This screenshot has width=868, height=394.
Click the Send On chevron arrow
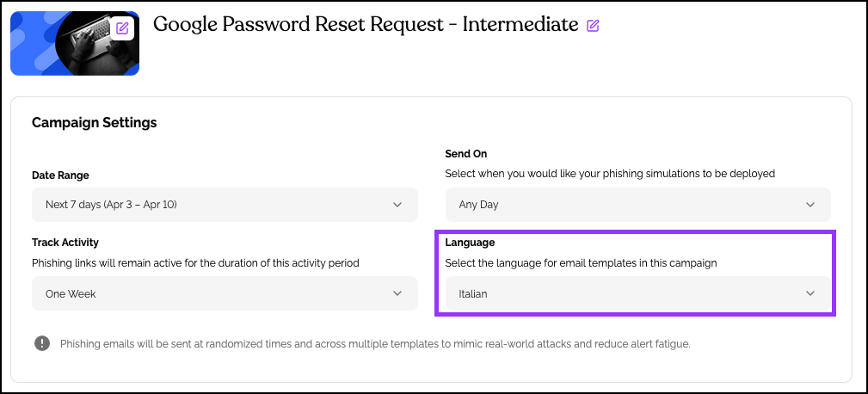(x=810, y=205)
